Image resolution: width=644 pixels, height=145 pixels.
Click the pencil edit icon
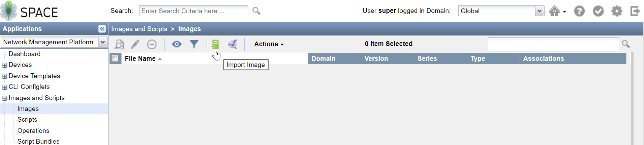tap(135, 44)
